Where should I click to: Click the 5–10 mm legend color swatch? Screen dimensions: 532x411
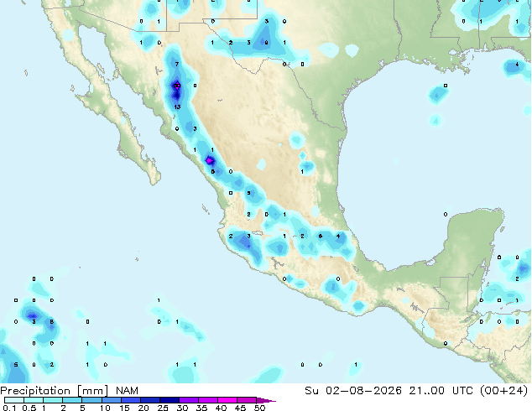[x=91, y=400]
